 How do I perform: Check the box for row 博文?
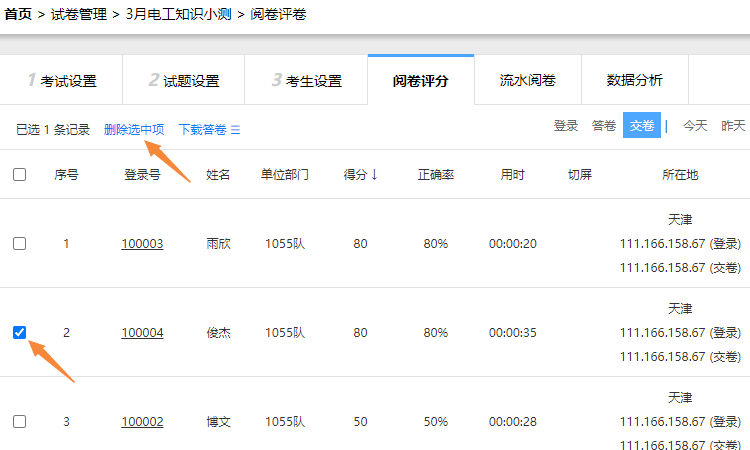(x=20, y=421)
